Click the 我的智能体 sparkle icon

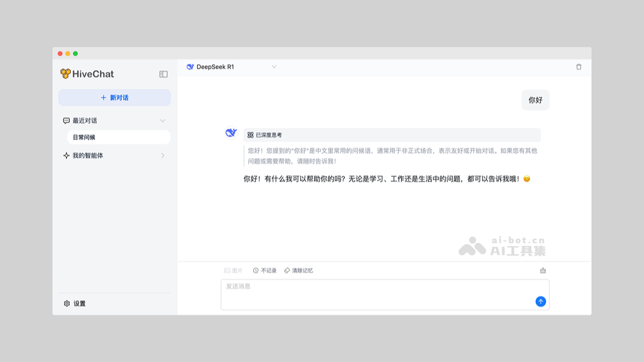point(65,156)
